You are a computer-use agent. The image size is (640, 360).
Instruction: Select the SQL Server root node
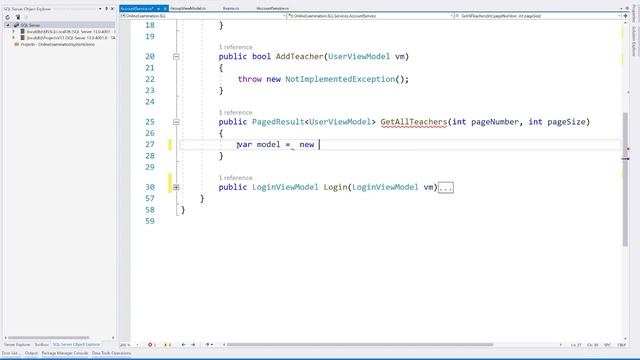click(x=30, y=25)
